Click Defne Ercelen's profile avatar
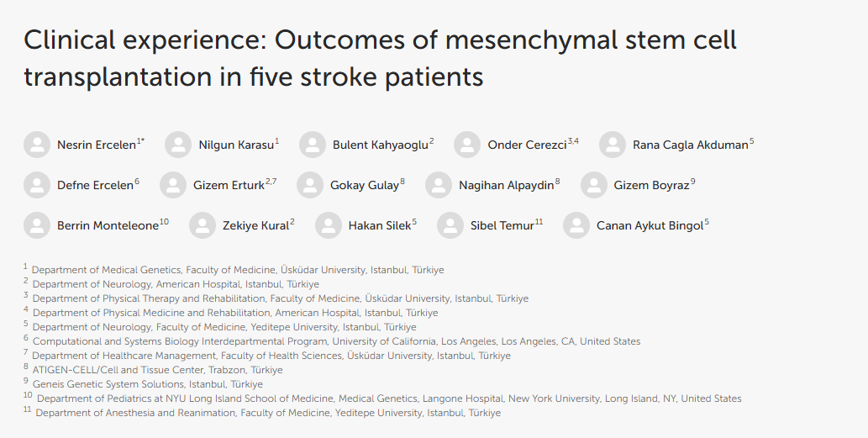This screenshot has width=868, height=438. pos(37,185)
